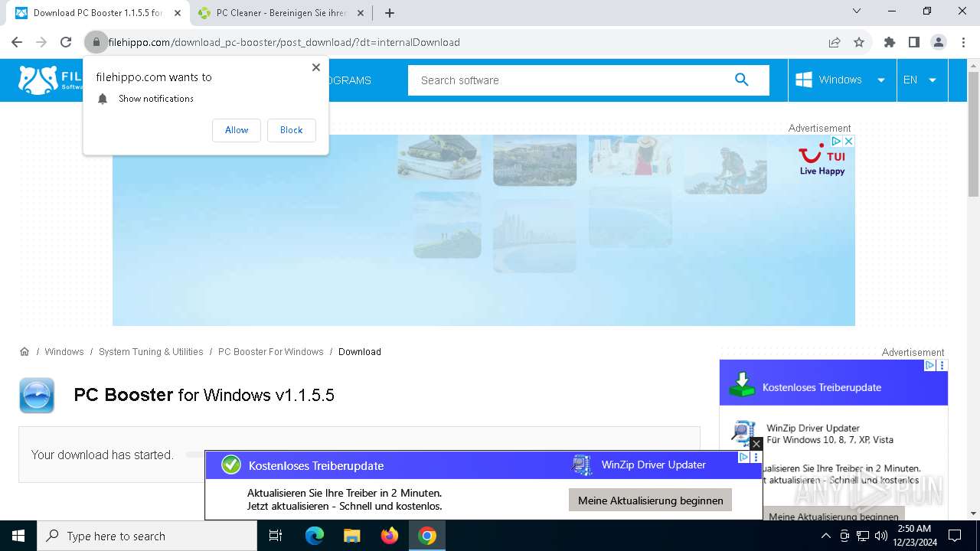Click the PC Booster app icon
Screen dimensions: 980x551
click(37, 395)
